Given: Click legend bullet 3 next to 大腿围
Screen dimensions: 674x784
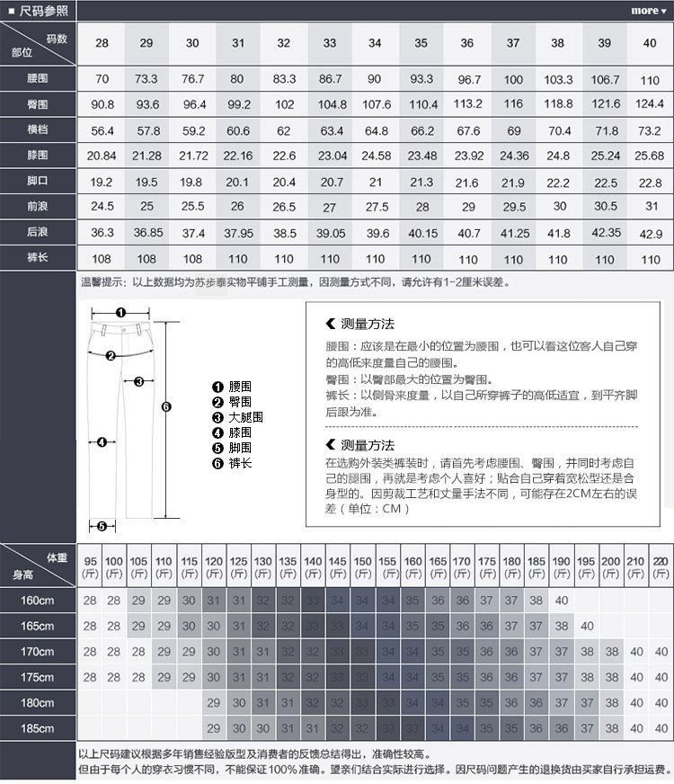Looking at the screenshot, I should pyautogui.click(x=217, y=417).
